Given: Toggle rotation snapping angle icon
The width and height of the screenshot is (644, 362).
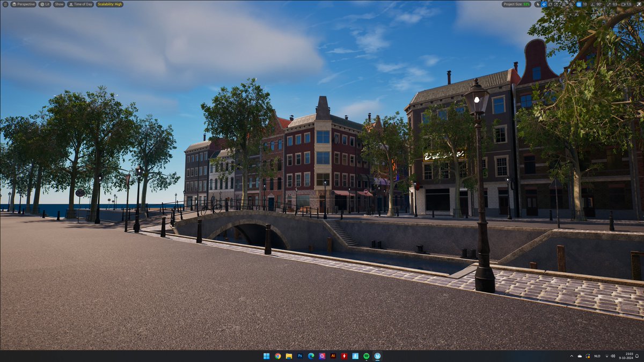Looking at the screenshot, I should pyautogui.click(x=592, y=4).
